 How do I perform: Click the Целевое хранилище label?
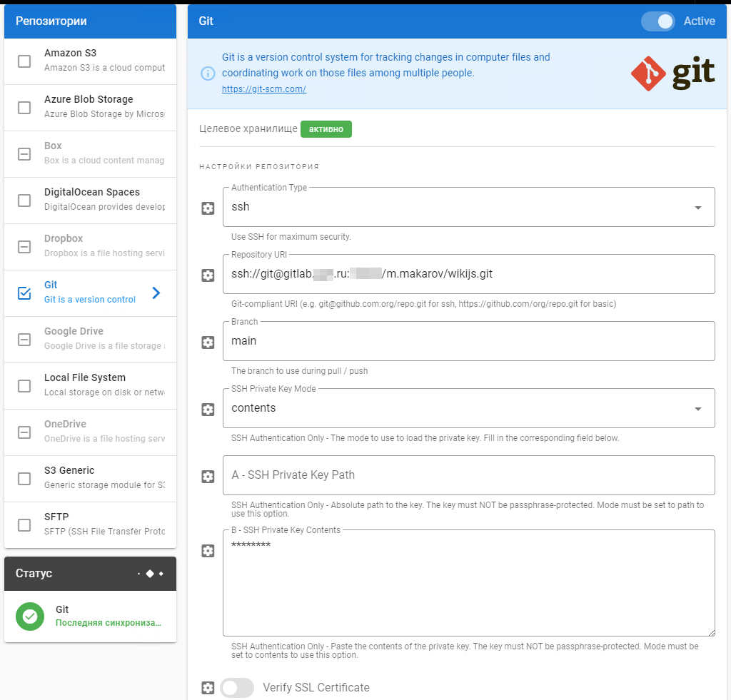click(248, 128)
